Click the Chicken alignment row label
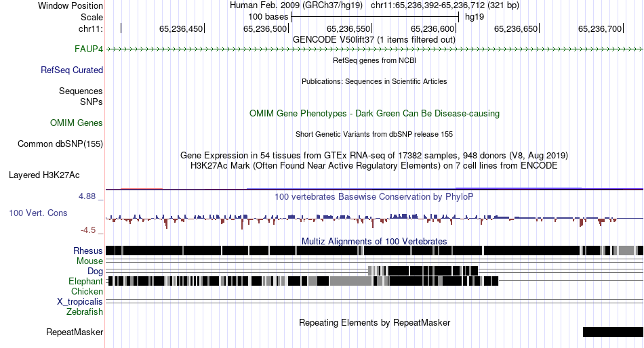The width and height of the screenshot is (644, 348). [x=87, y=291]
